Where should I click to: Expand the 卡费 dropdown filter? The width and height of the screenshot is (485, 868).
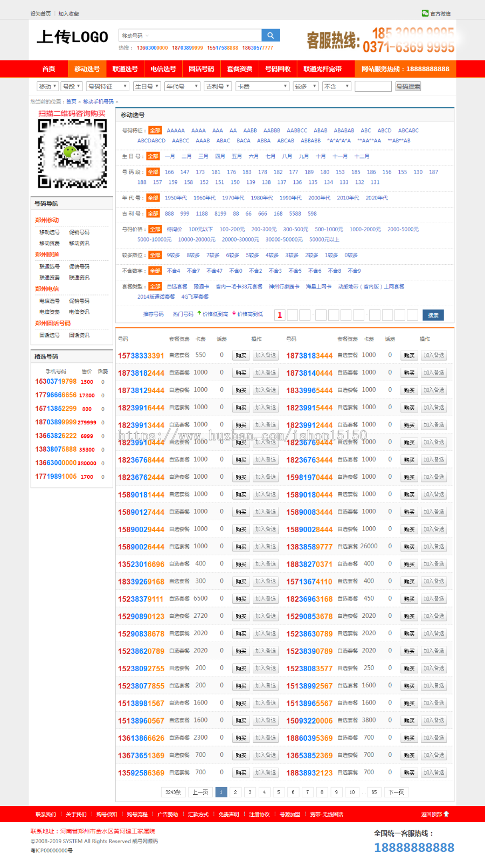pyautogui.click(x=263, y=86)
